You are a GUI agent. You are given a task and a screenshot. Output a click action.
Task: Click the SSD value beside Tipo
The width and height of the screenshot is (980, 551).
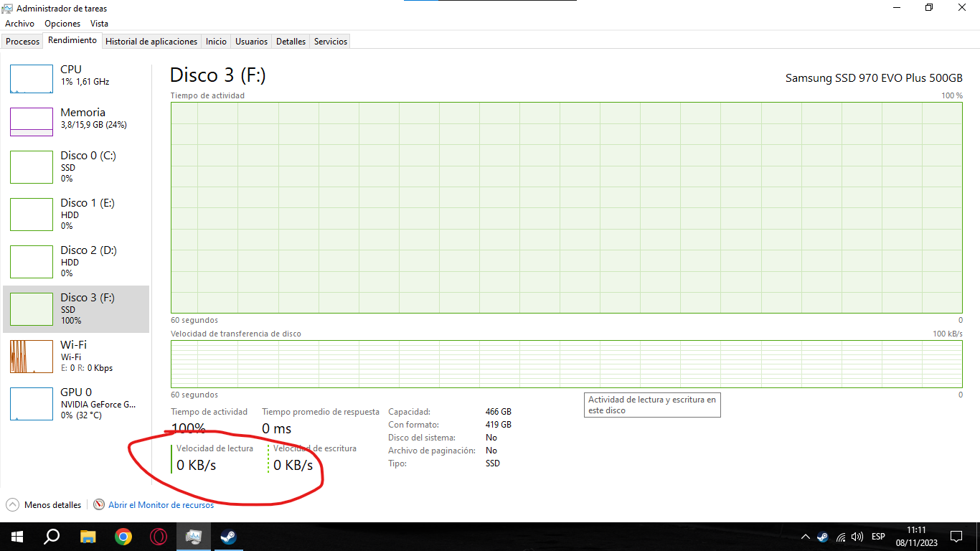pos(493,463)
